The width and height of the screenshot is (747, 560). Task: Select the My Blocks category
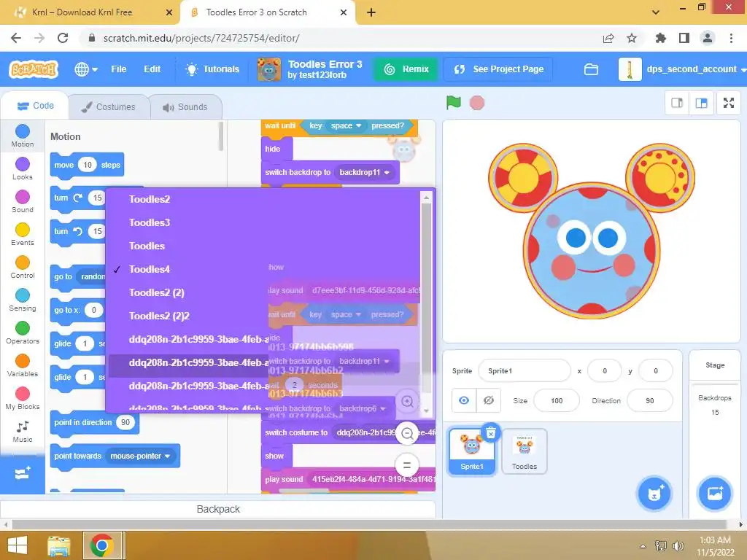click(23, 399)
